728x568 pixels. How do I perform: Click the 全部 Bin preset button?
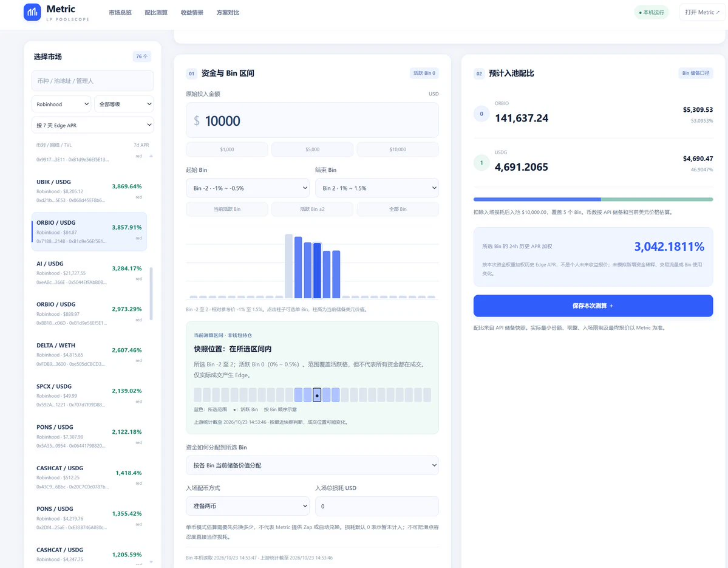(398, 209)
